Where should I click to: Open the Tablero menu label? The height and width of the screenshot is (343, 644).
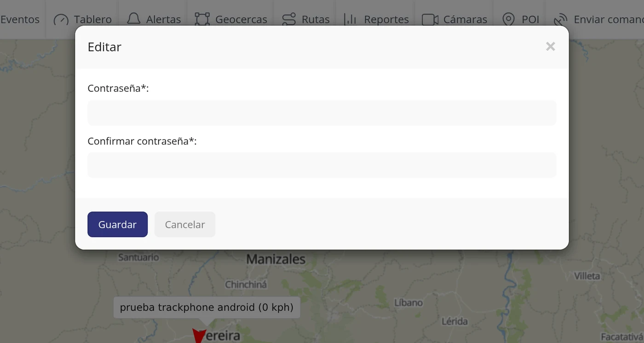93,19
